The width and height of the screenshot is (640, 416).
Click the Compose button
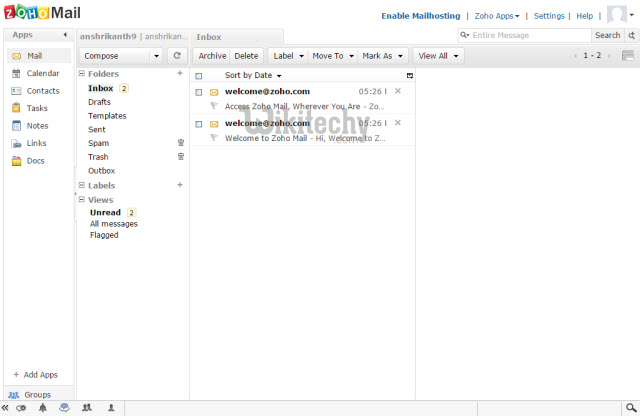[x=116, y=56]
